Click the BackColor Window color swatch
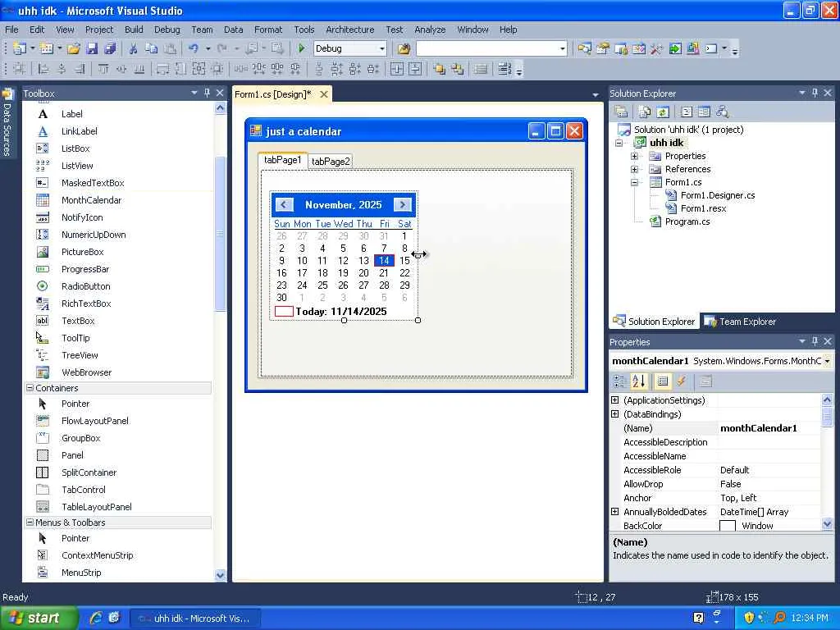Viewport: 840px width, 630px height. coord(727,526)
